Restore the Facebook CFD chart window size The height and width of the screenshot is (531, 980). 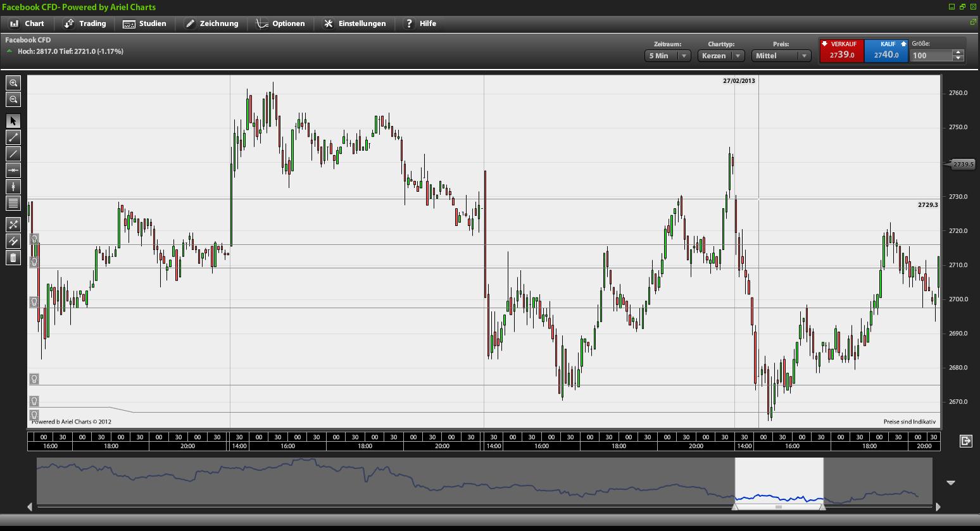[962, 7]
